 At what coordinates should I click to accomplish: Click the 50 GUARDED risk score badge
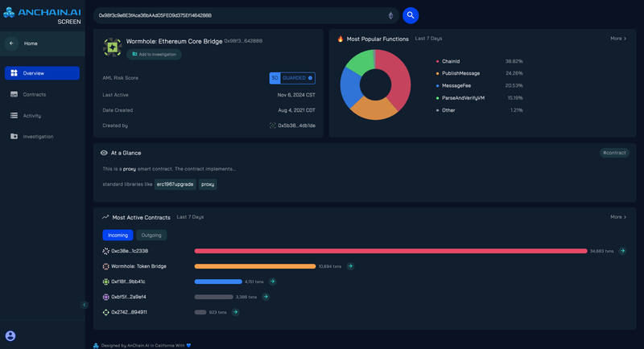click(x=292, y=78)
